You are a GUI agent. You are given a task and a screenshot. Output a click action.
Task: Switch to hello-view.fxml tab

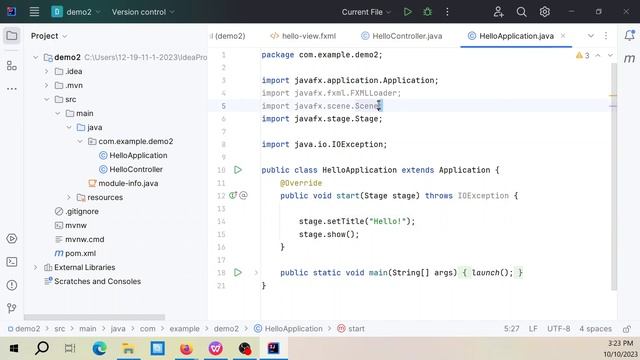303,36
